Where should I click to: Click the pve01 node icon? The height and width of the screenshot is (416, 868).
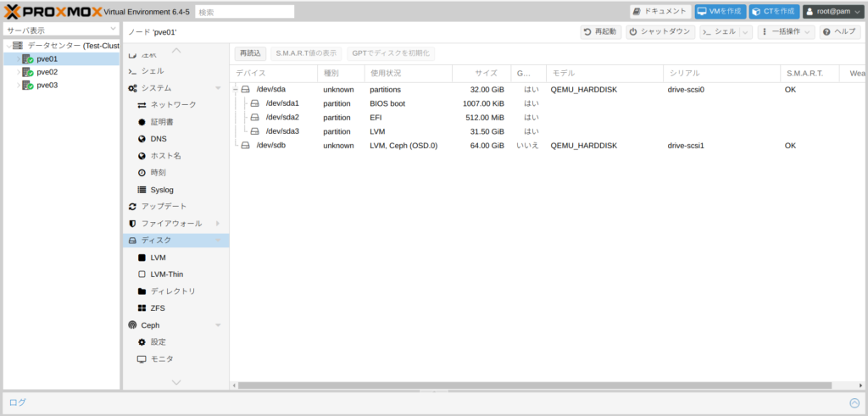(28, 58)
